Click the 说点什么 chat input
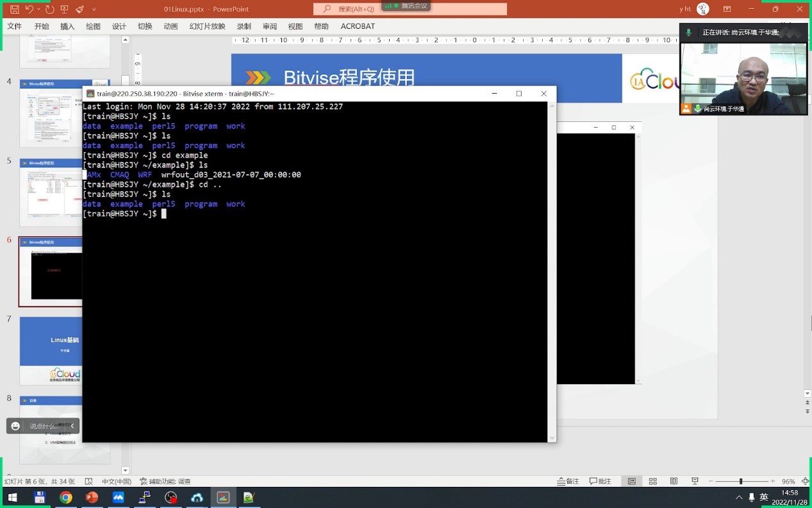The width and height of the screenshot is (812, 508). pyautogui.click(x=44, y=426)
